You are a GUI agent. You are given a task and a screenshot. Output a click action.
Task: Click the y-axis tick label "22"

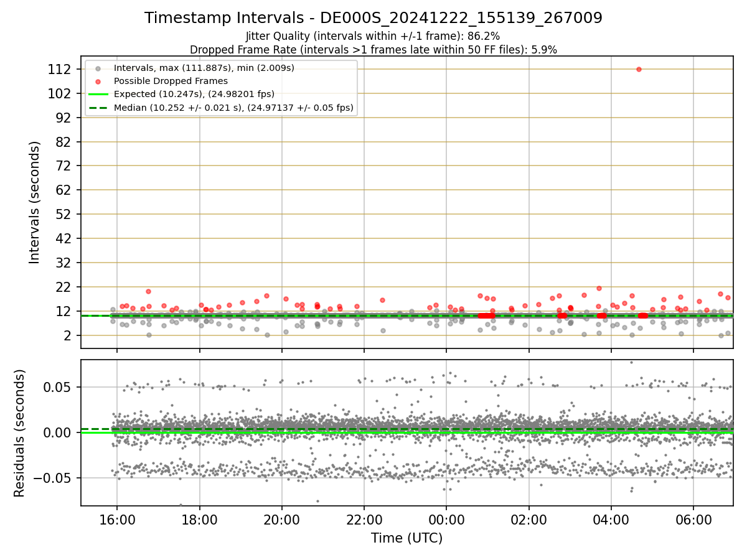click(63, 287)
